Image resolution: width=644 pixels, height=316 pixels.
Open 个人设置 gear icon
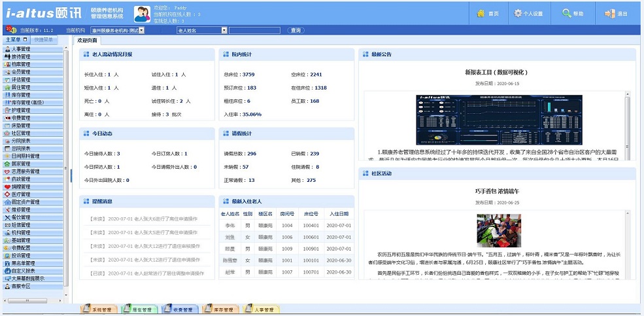[518, 13]
